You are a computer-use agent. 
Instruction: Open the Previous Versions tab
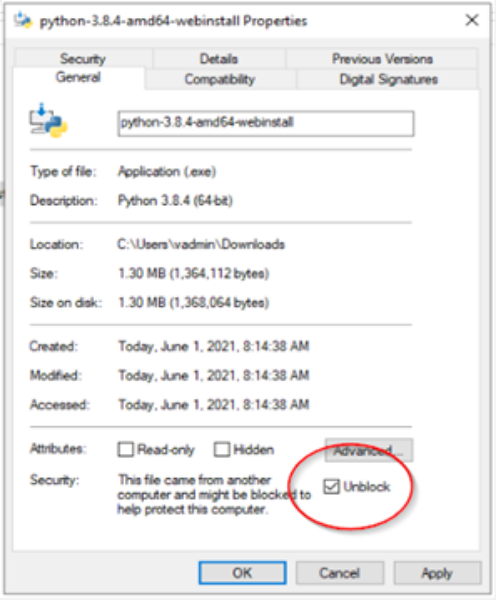[382, 59]
